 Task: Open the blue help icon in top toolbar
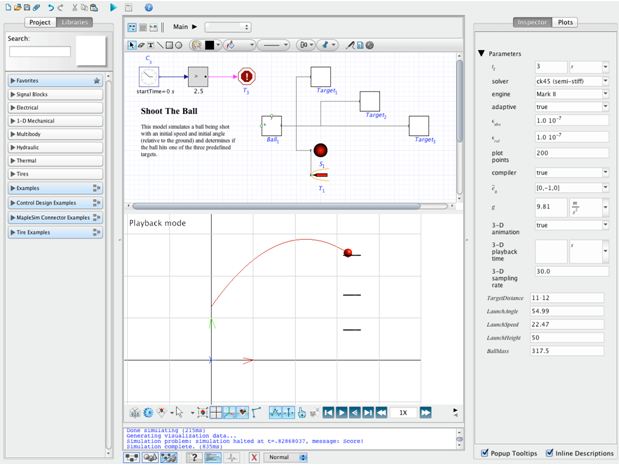coord(148,7)
